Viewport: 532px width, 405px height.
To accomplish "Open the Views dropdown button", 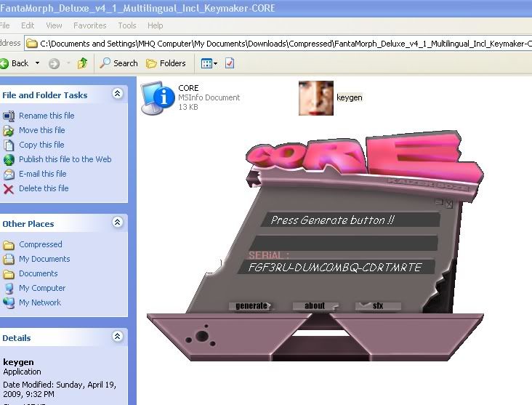I will [x=209, y=63].
